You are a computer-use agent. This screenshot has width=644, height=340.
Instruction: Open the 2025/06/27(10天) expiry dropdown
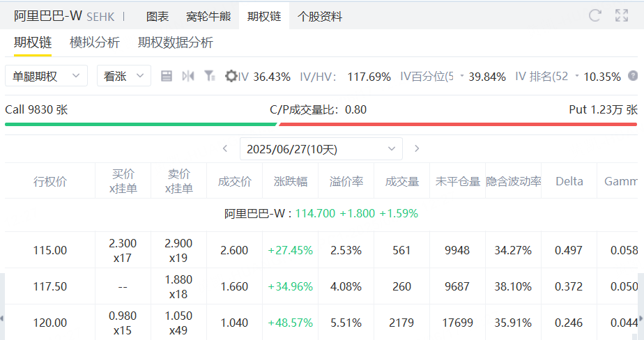click(321, 148)
